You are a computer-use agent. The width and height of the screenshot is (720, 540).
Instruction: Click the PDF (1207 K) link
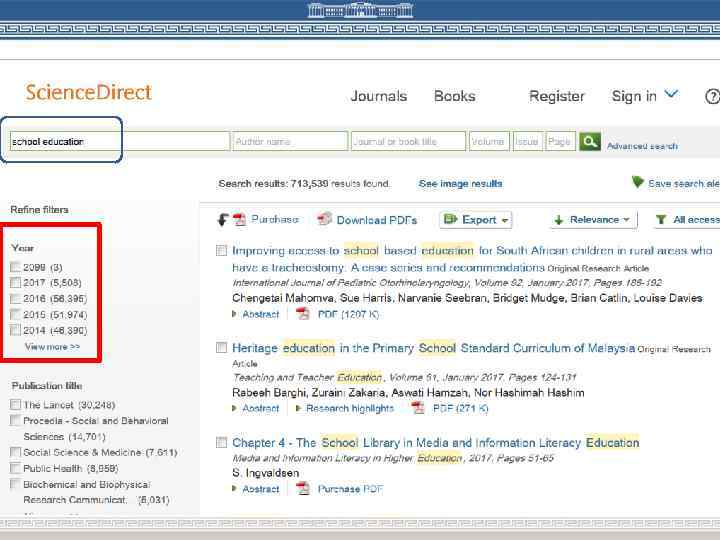(x=349, y=315)
